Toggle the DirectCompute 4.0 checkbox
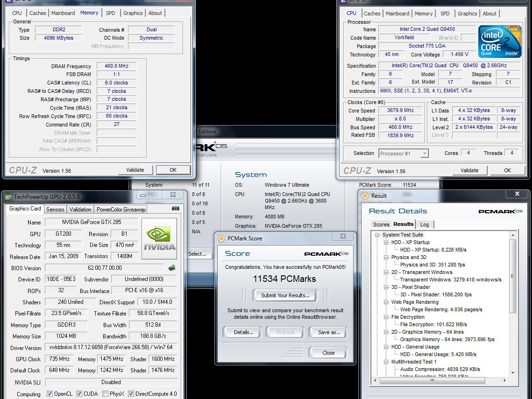The image size is (532, 399). (x=131, y=393)
